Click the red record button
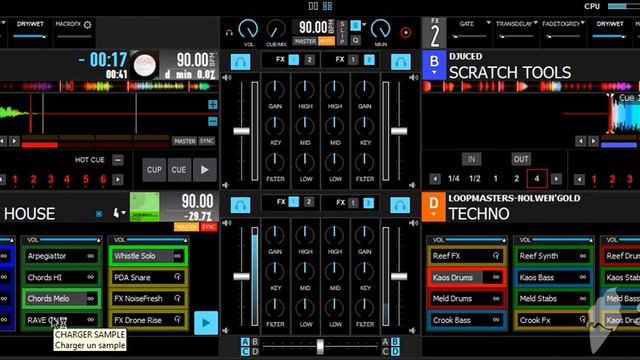640x360 pixels. coord(406,33)
